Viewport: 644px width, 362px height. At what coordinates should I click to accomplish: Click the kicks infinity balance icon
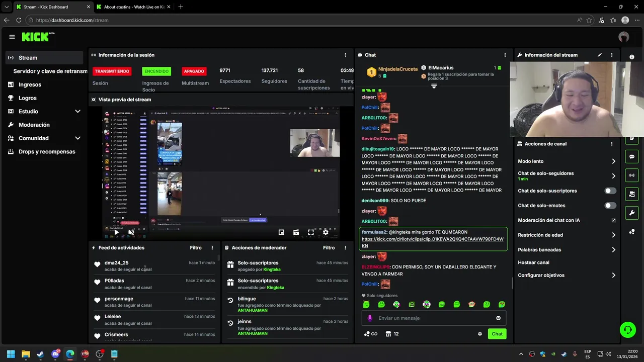370,334
